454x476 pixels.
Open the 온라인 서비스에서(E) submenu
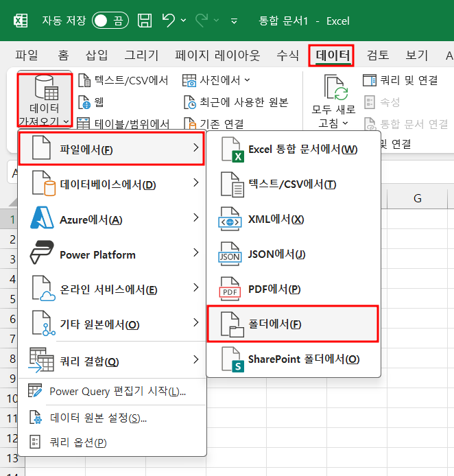pyautogui.click(x=112, y=288)
